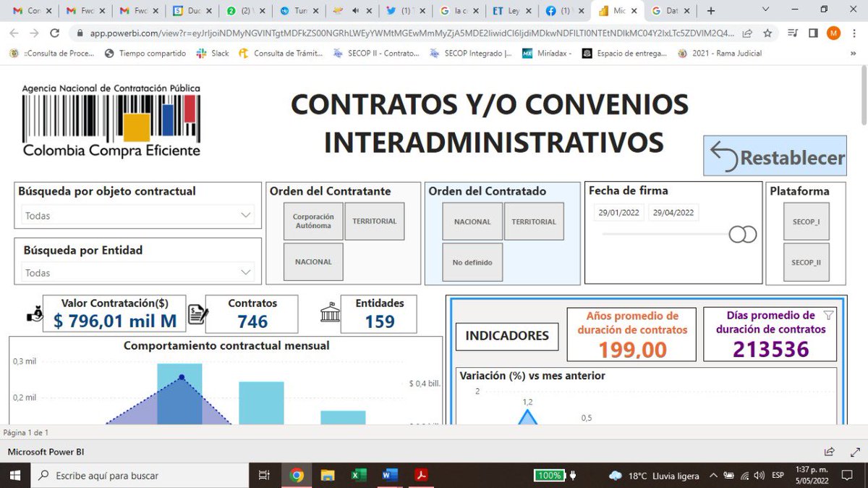This screenshot has width=868, height=488.
Task: Open the Windows Start menu
Action: (15, 476)
